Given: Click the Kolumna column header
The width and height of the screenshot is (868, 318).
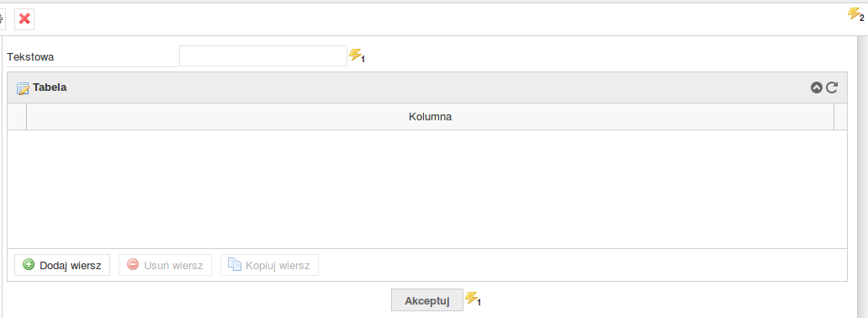Looking at the screenshot, I should click(x=430, y=117).
